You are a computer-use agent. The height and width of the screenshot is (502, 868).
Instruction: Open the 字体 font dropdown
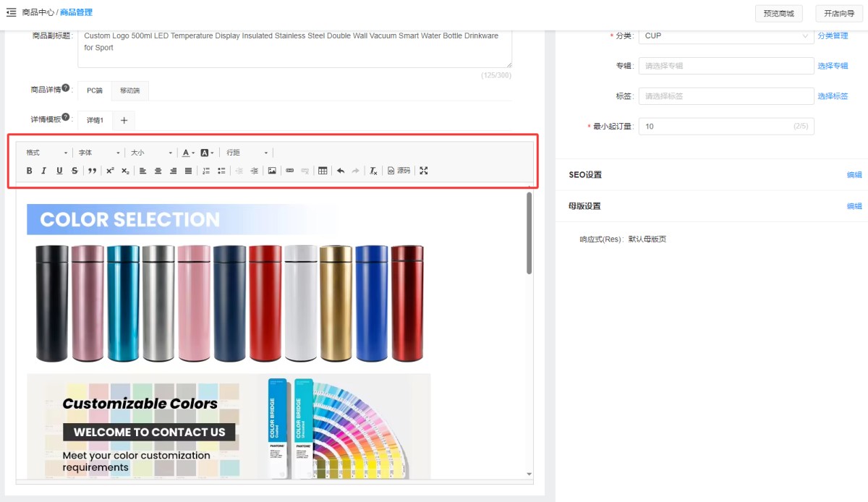coord(99,153)
